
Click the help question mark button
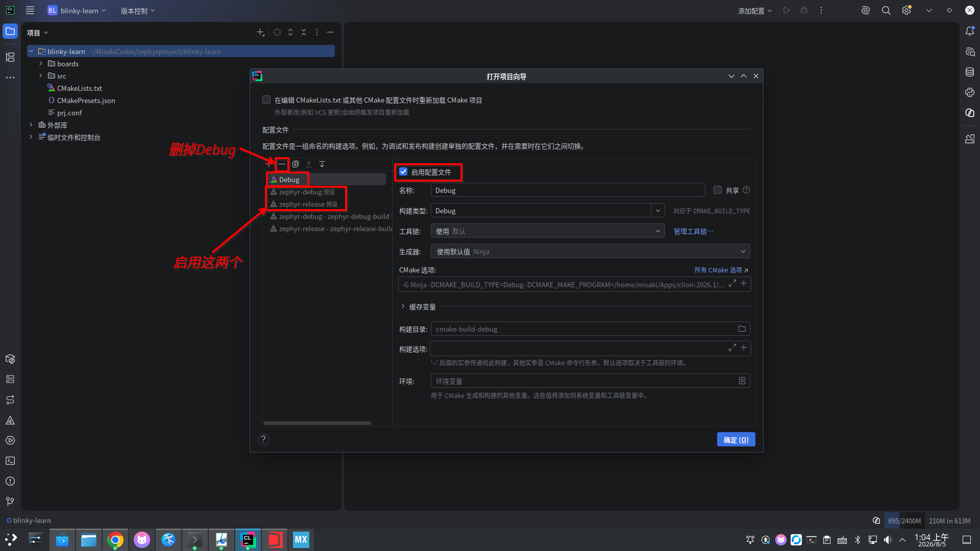(x=263, y=439)
